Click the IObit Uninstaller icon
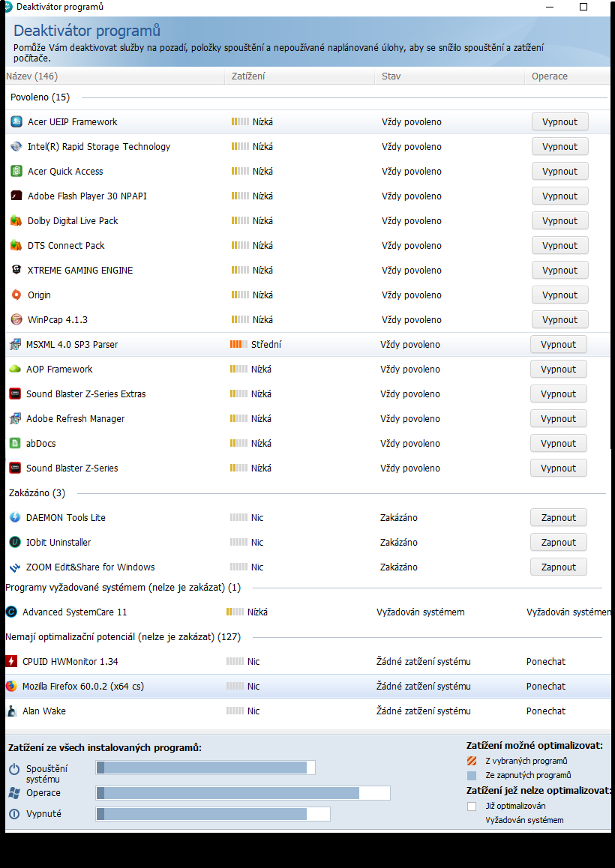 [x=15, y=542]
